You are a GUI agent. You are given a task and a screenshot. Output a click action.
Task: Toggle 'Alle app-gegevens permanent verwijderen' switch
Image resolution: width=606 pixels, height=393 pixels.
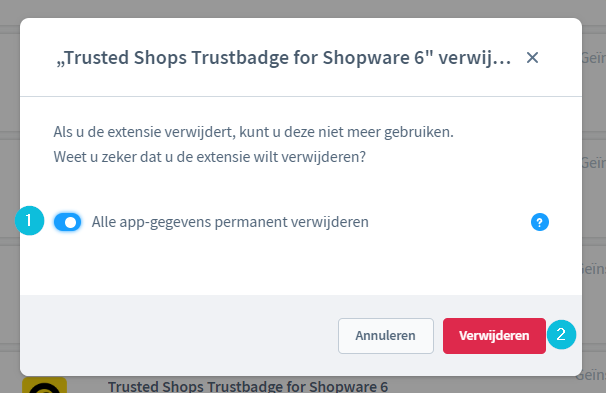pyautogui.click(x=68, y=222)
